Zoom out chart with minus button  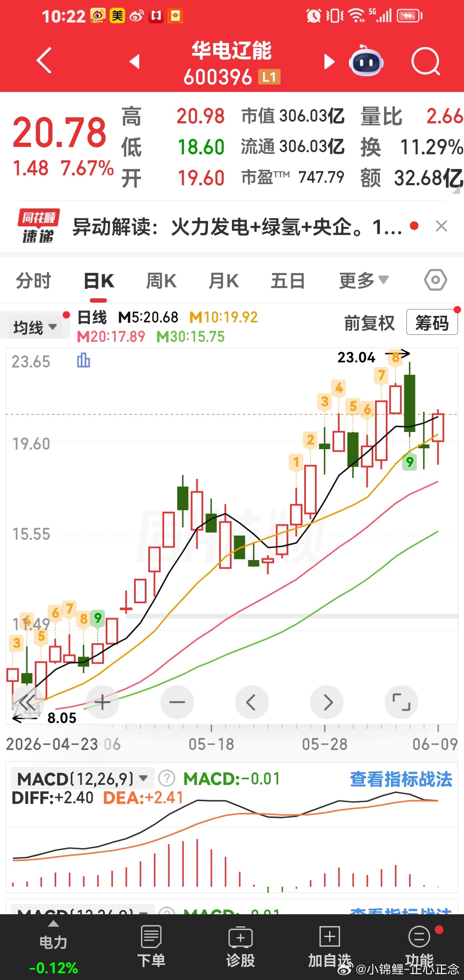coord(177,703)
